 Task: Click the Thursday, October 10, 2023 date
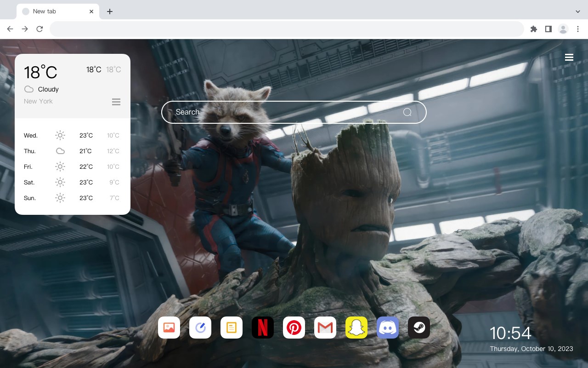click(x=531, y=349)
